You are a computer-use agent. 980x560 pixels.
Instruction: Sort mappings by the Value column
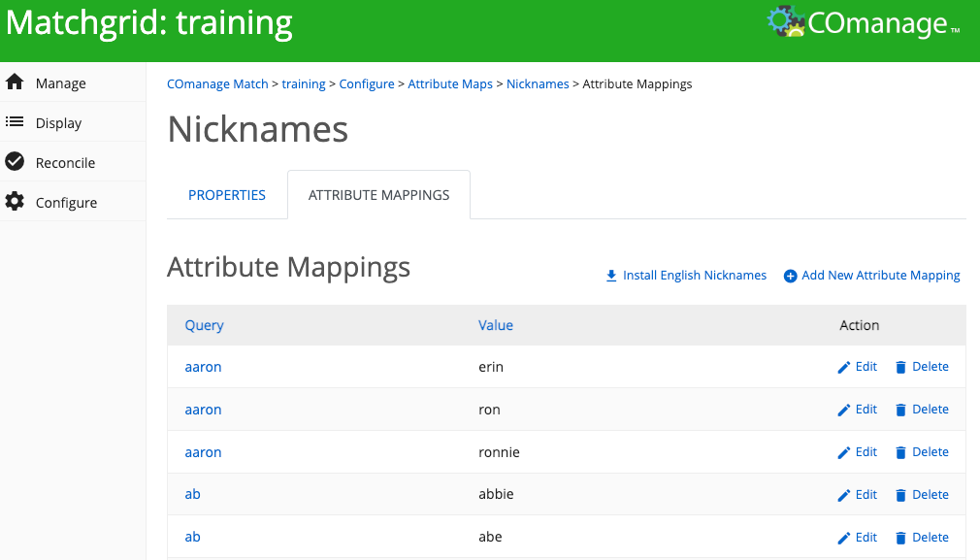(x=495, y=324)
